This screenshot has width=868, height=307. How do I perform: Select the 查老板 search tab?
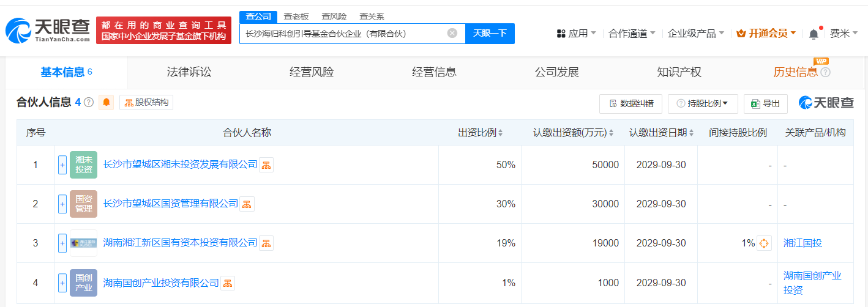tap(296, 17)
